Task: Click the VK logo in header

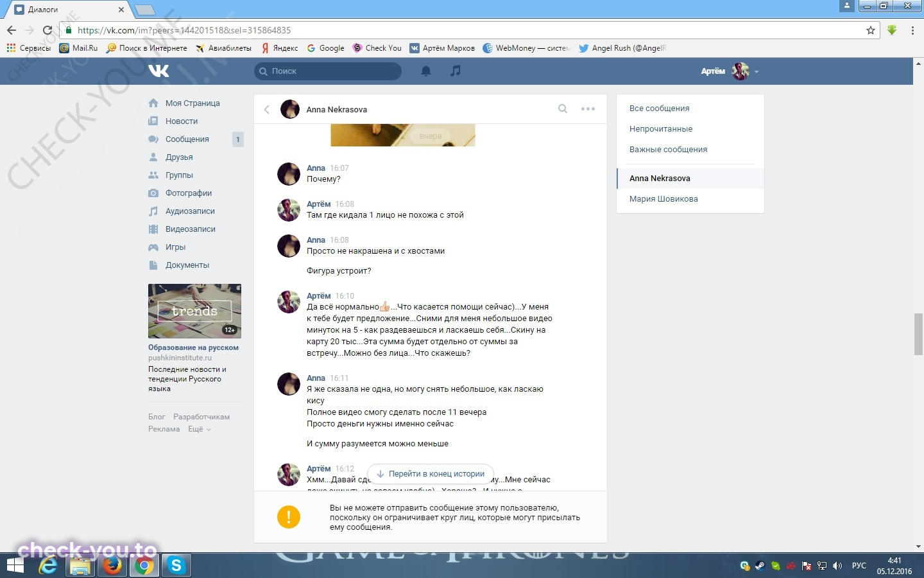Action: [158, 71]
